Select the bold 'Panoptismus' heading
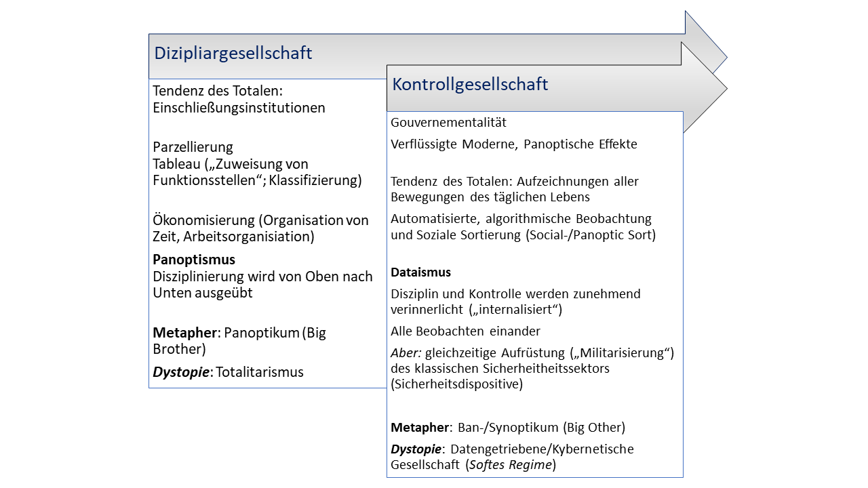868x488 pixels. click(194, 260)
